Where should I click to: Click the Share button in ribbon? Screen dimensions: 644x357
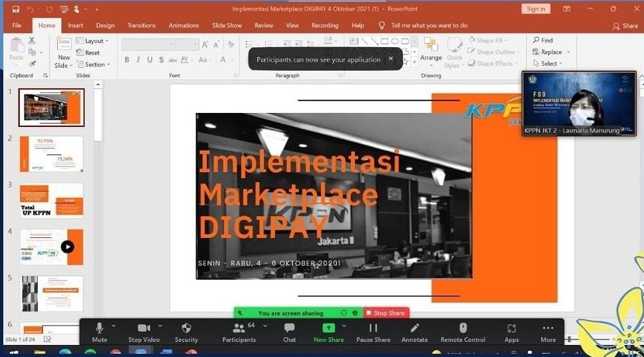click(x=625, y=26)
